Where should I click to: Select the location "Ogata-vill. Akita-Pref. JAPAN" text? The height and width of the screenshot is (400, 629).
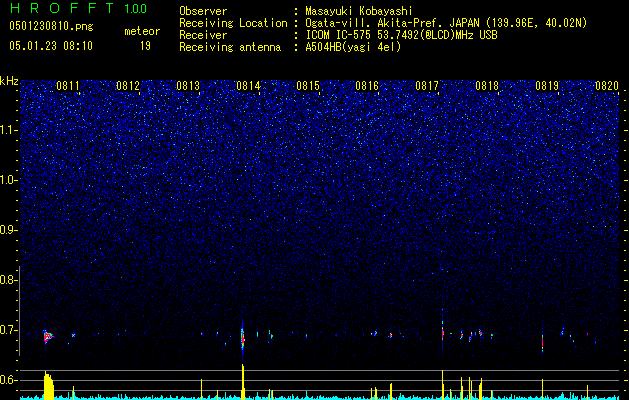tap(393, 23)
